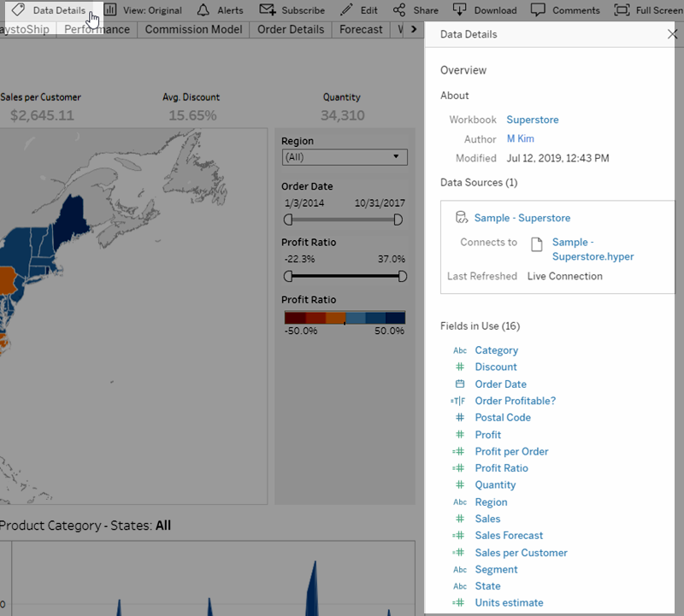Click the Live Connection text
684x616 pixels.
coord(564,276)
